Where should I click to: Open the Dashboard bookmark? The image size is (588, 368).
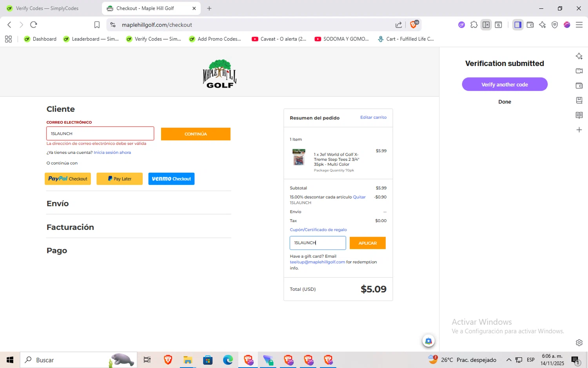[x=40, y=39]
